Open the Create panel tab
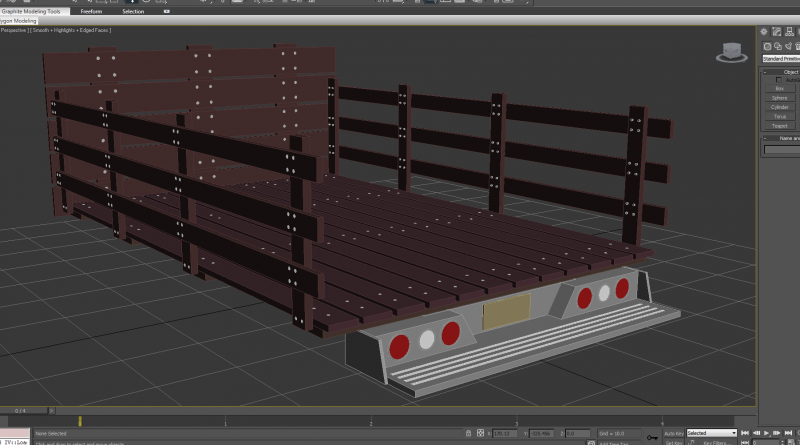Screen dimensions: 800x445 764,32
